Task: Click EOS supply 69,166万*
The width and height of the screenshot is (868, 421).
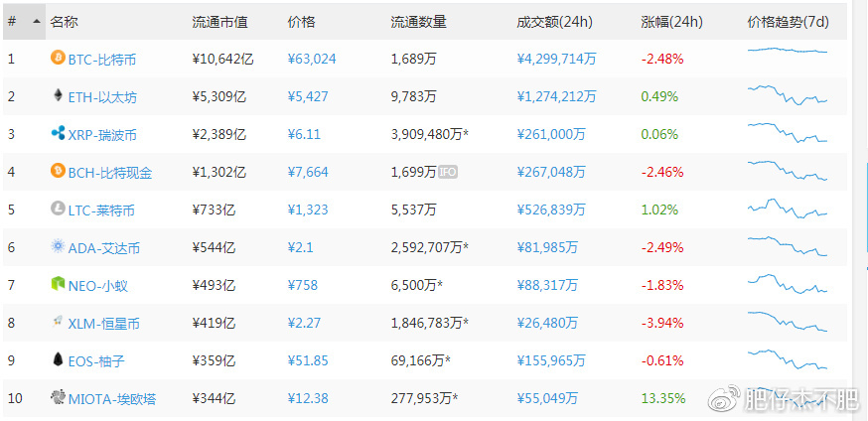Action: (x=420, y=360)
